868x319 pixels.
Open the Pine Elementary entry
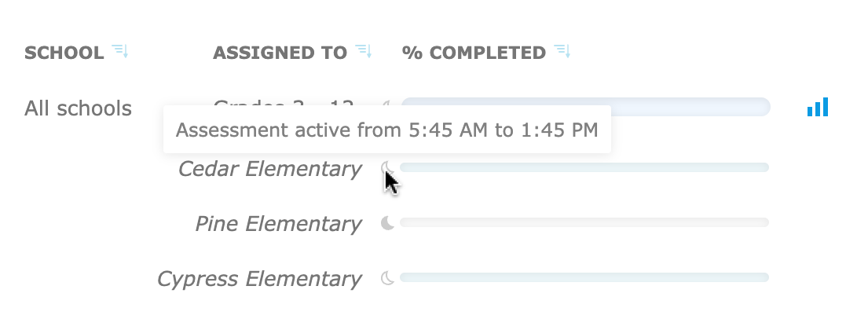[x=278, y=224]
